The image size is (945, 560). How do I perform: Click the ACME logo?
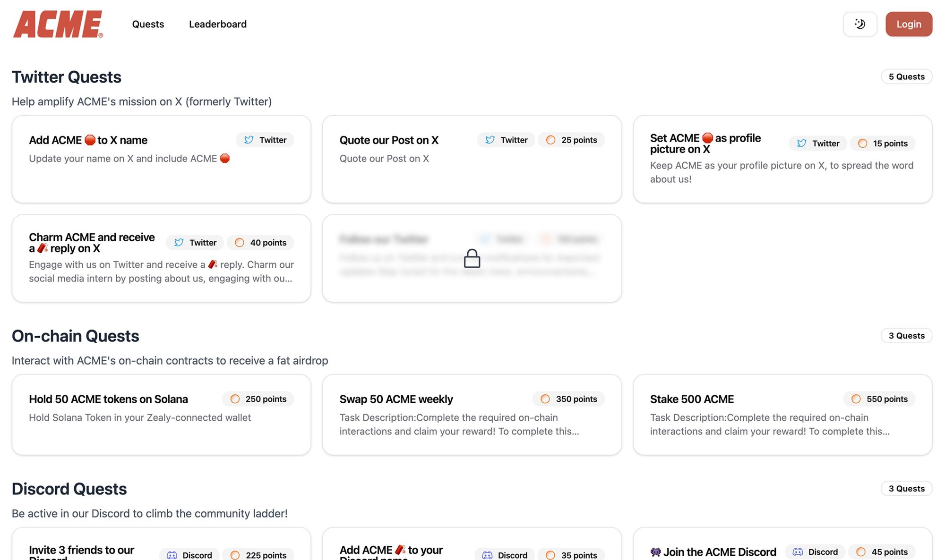[x=58, y=24]
